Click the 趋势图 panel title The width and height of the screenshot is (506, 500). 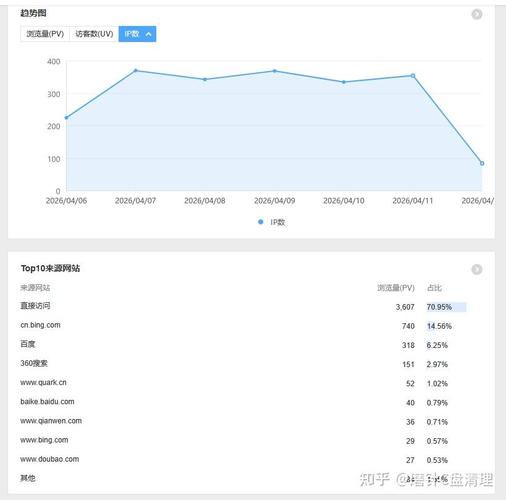tap(33, 13)
